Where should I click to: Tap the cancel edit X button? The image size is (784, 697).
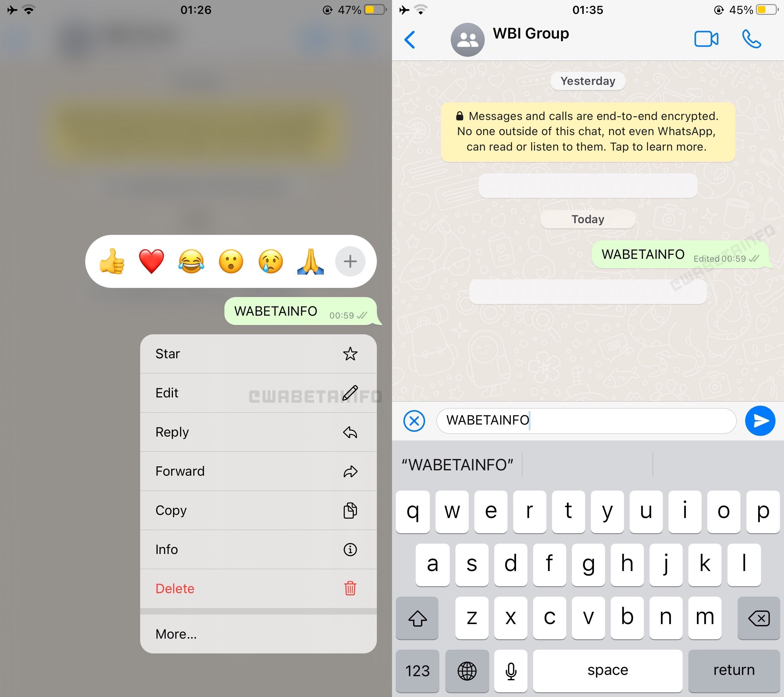coord(414,420)
